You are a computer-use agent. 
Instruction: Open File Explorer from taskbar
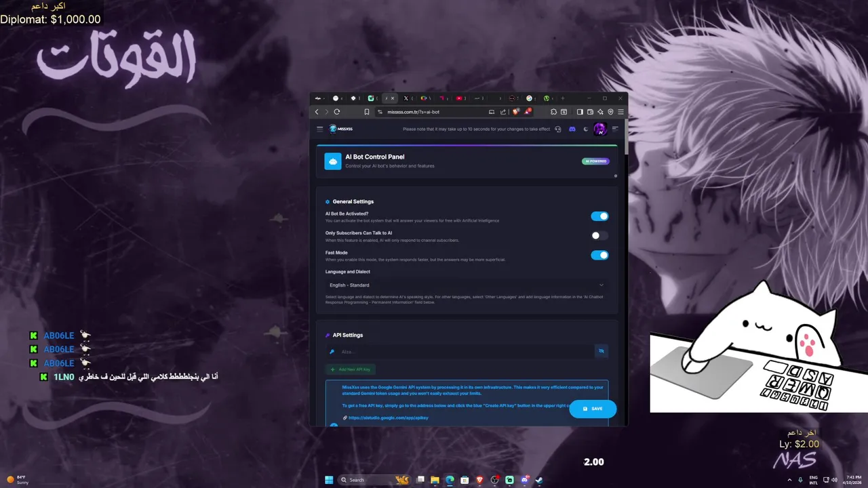(x=435, y=480)
